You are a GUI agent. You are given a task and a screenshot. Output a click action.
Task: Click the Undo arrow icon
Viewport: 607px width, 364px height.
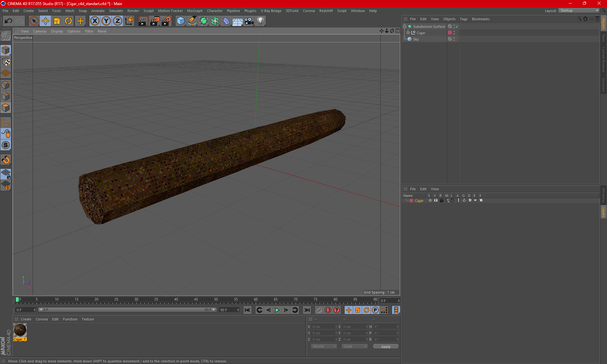(x=9, y=21)
